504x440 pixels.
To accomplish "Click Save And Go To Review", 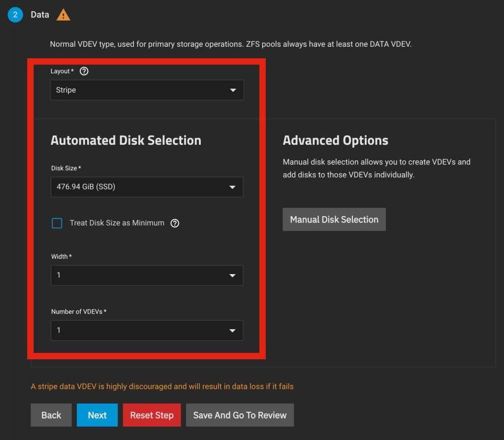I will click(x=240, y=415).
